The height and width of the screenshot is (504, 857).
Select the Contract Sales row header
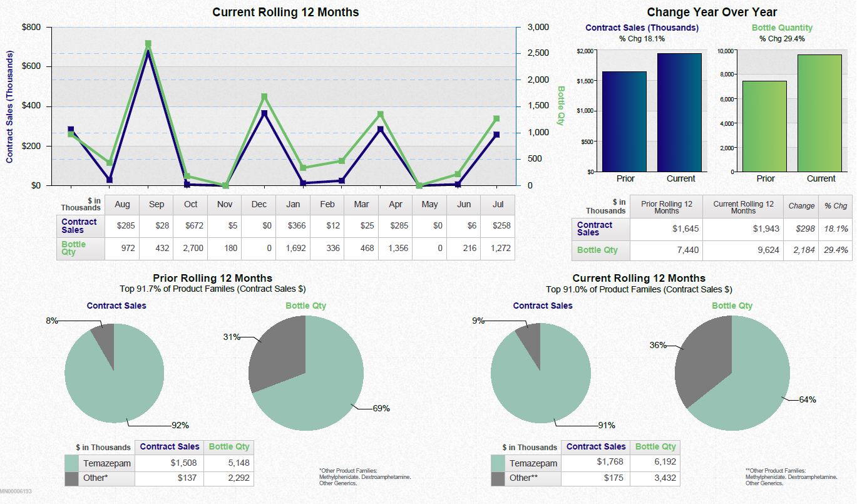[x=79, y=225]
